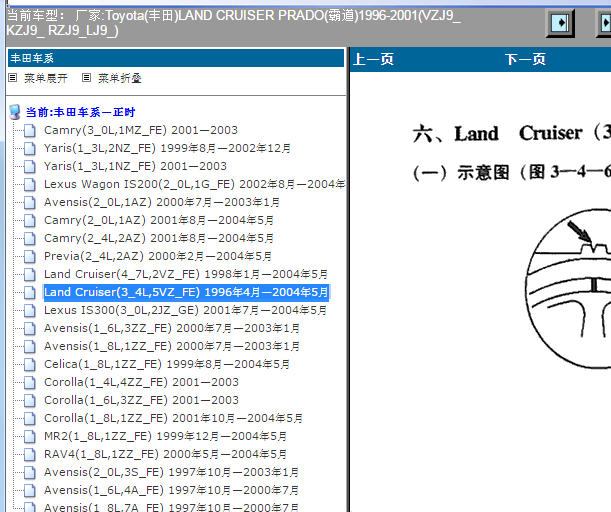Open Lexus Wagon IS200(2_0L,1G_FE) entry
The height and width of the screenshot is (512, 611).
(194, 184)
